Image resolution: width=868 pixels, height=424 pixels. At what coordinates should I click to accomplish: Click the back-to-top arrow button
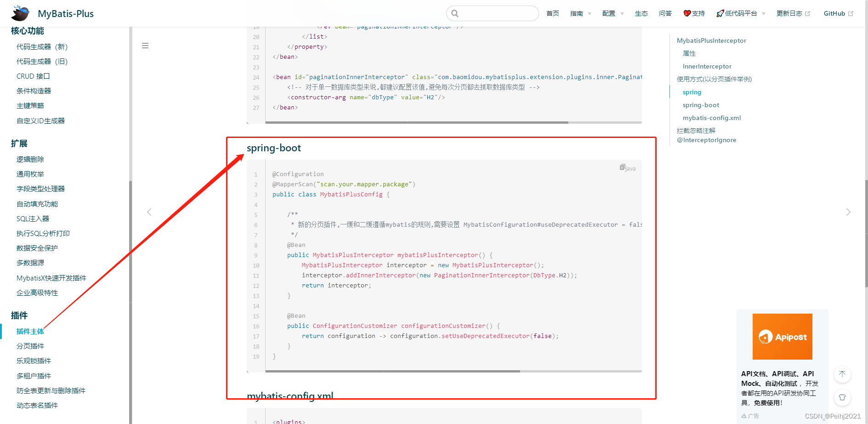[x=842, y=374]
